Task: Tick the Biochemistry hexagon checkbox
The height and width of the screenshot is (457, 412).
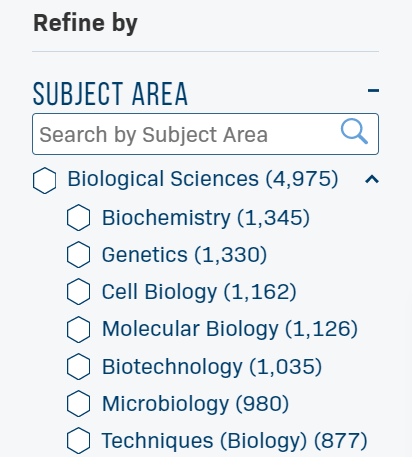Action: click(78, 218)
